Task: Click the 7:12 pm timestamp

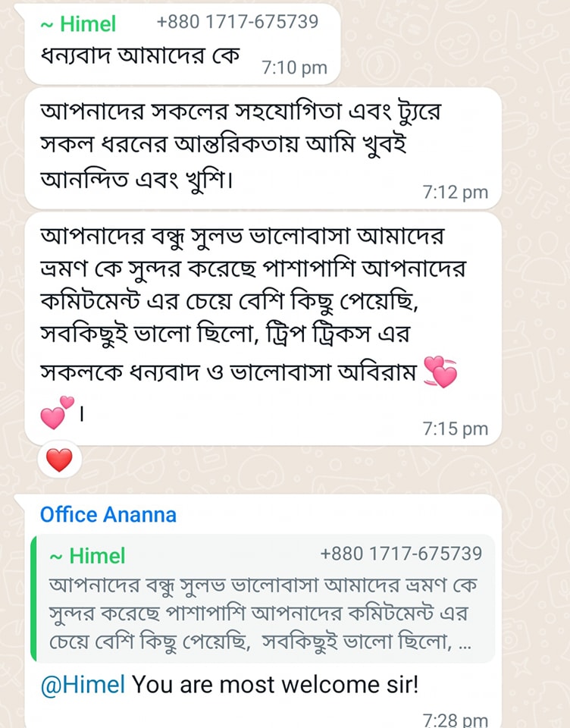Action: 455,193
